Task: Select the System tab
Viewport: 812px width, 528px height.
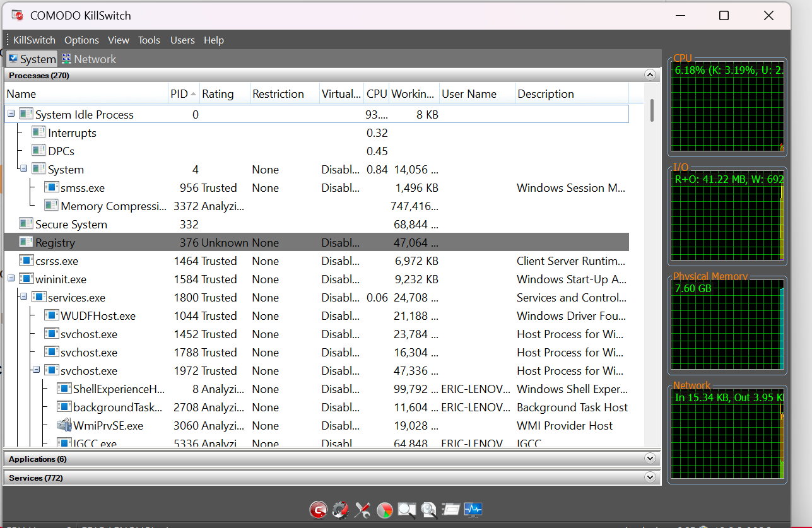Action: click(x=32, y=59)
